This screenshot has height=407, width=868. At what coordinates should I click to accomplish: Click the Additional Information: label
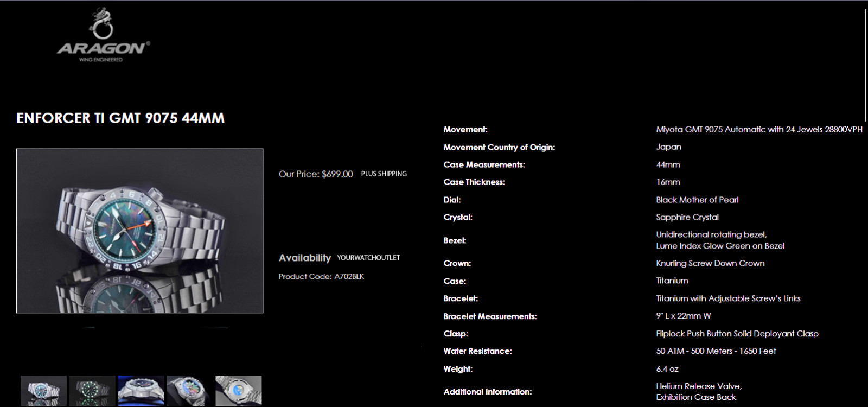[488, 392]
